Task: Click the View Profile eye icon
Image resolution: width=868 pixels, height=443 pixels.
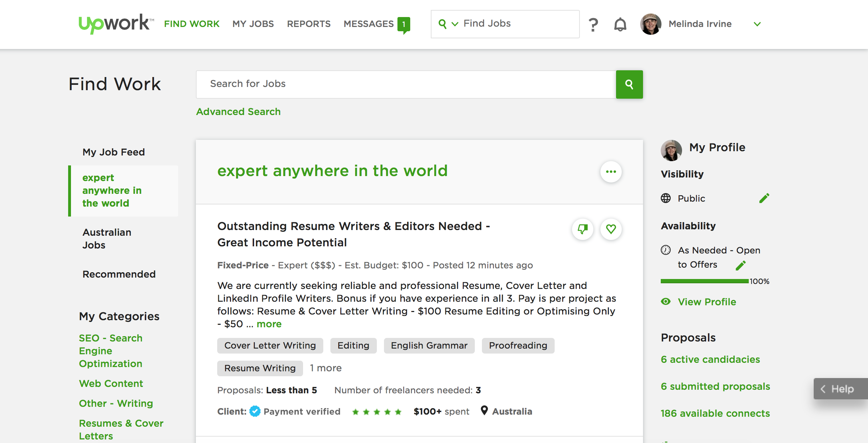Action: tap(666, 301)
